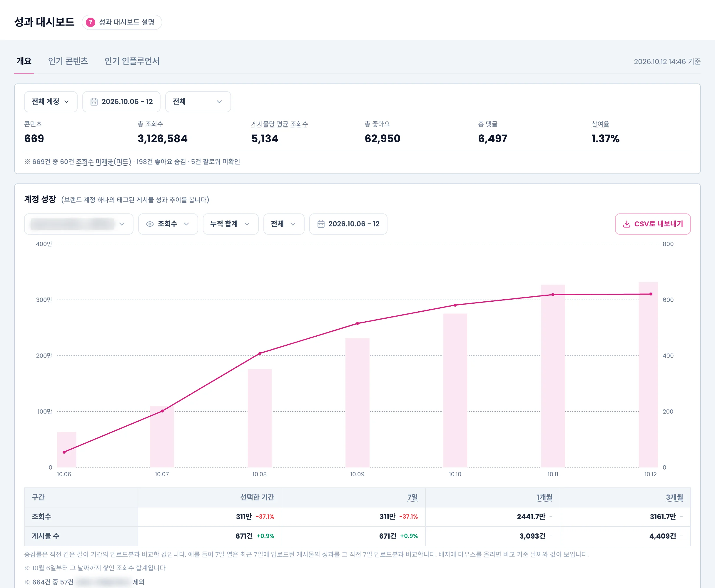Click the pink question mark help icon

pyautogui.click(x=91, y=22)
